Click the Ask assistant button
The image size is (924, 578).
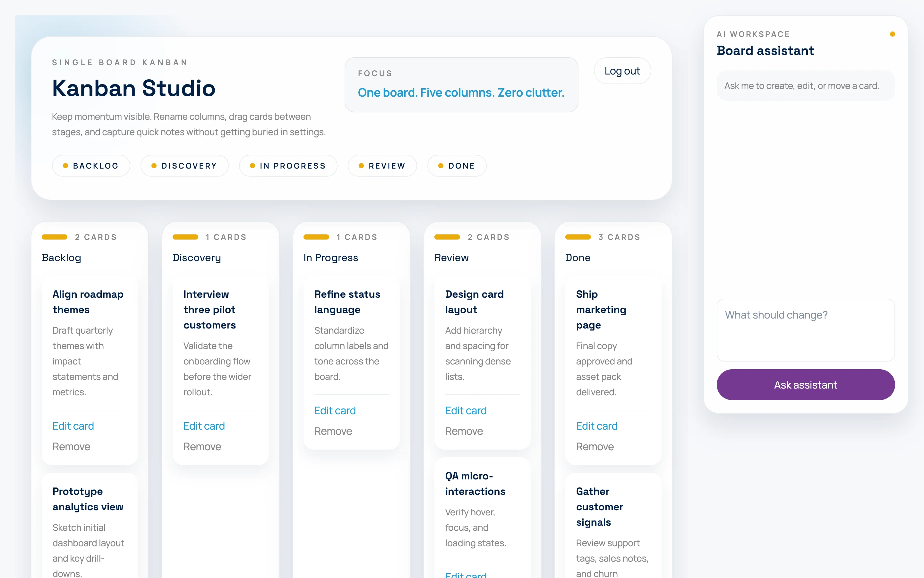[x=805, y=385]
